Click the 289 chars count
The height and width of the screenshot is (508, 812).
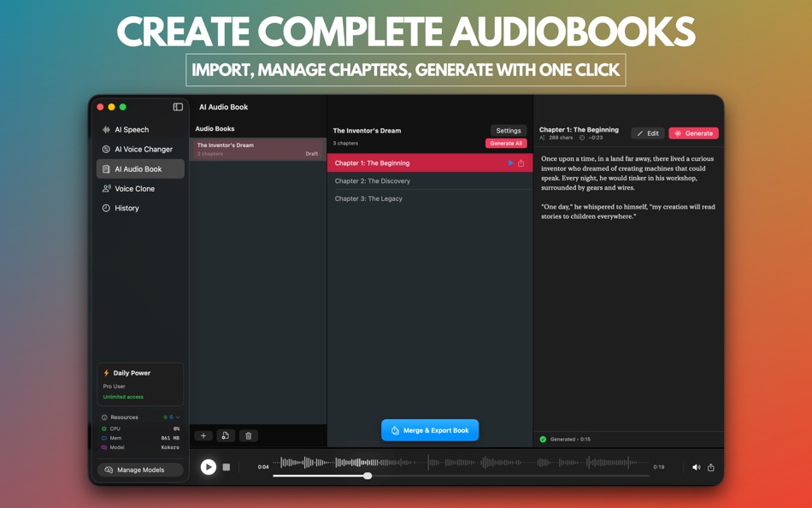tap(561, 138)
